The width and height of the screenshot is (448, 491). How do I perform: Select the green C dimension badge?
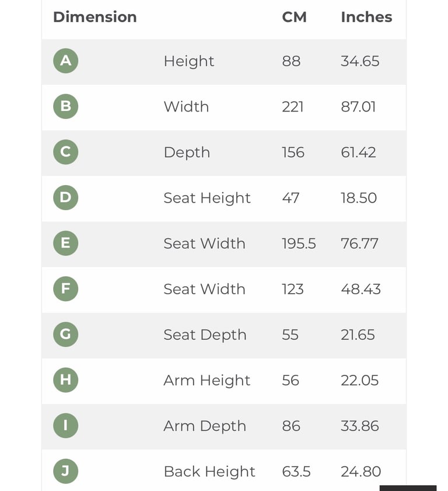[x=66, y=152]
